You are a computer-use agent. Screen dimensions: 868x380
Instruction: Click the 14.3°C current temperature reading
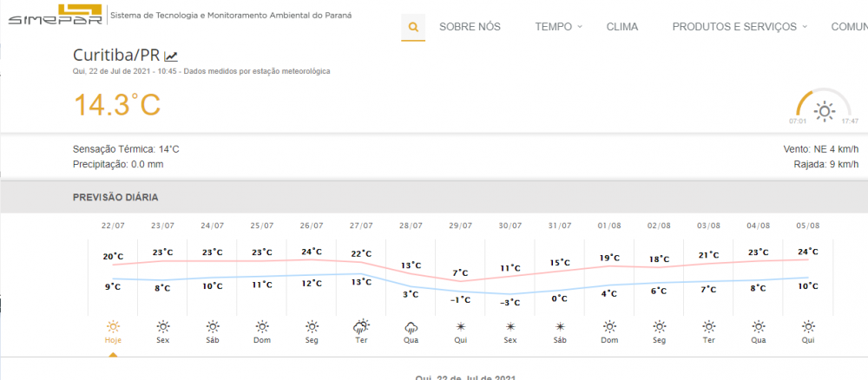tap(116, 106)
